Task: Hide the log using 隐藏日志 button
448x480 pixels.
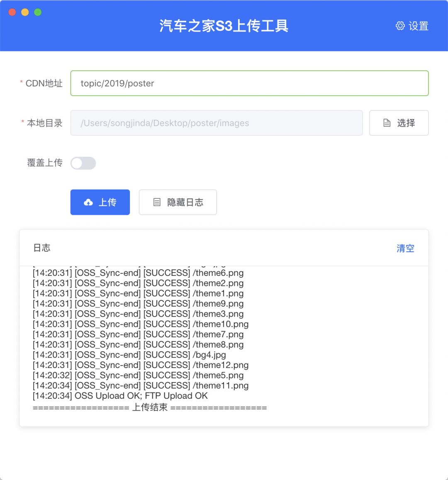Action: click(x=178, y=202)
